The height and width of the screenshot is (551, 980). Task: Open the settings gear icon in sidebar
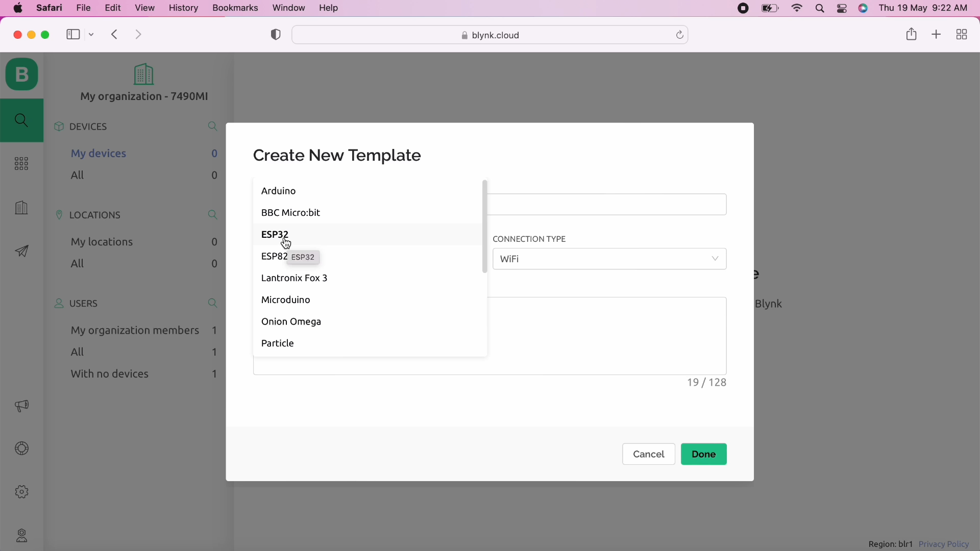[21, 493]
